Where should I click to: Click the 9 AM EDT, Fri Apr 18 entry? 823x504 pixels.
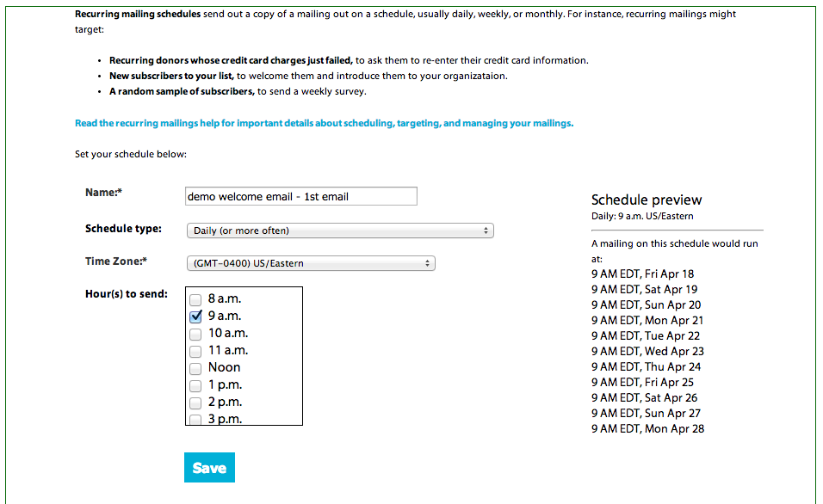(x=642, y=274)
